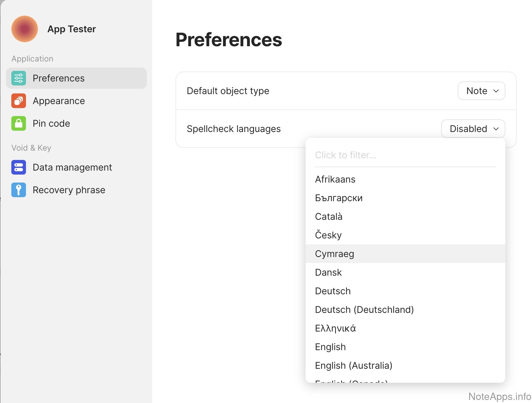The width and height of the screenshot is (532, 403).
Task: Select Català in the dropdown list
Action: (x=329, y=216)
